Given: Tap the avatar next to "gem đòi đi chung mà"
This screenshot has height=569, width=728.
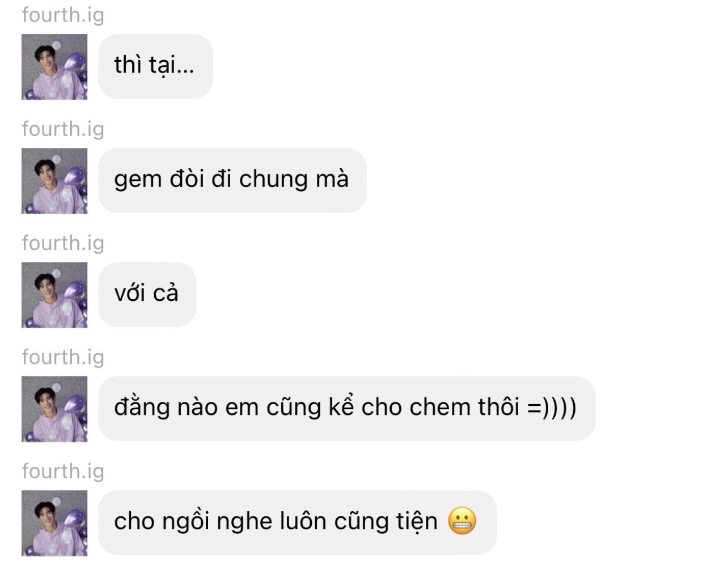Looking at the screenshot, I should 54,181.
